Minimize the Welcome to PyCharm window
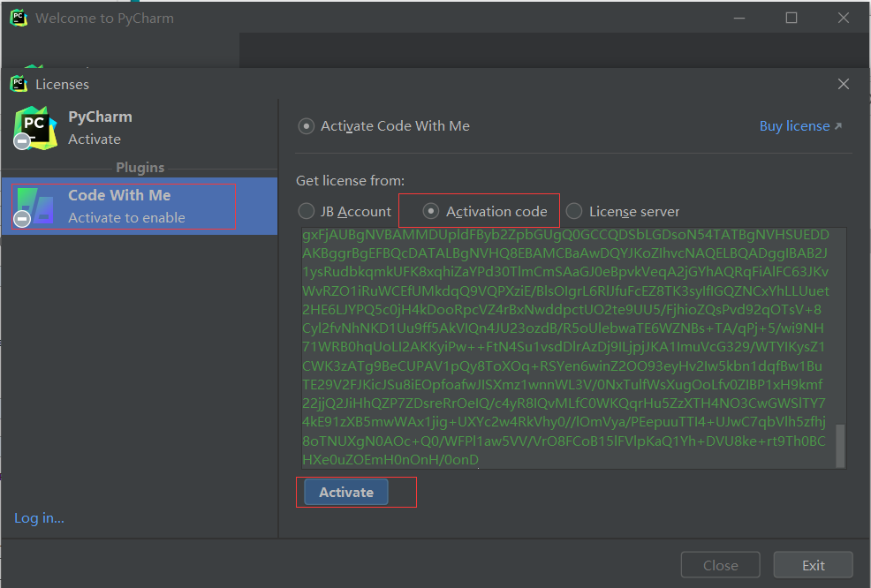 [738, 18]
